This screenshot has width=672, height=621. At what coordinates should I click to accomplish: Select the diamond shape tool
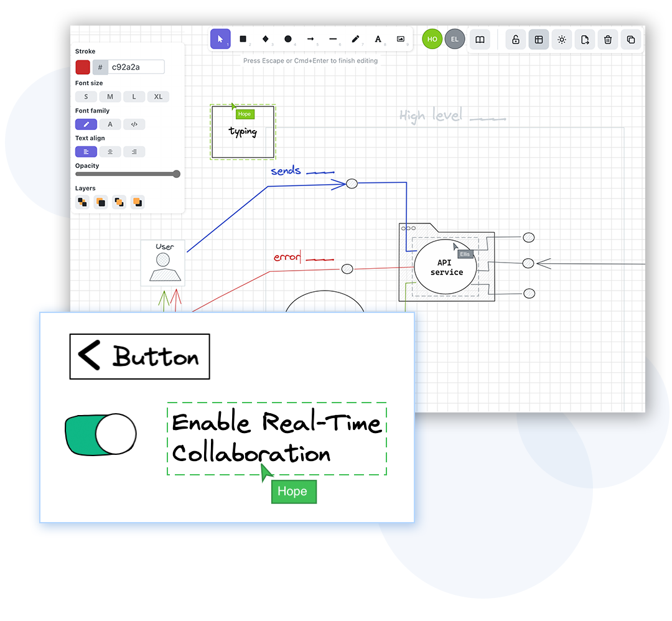pos(266,39)
